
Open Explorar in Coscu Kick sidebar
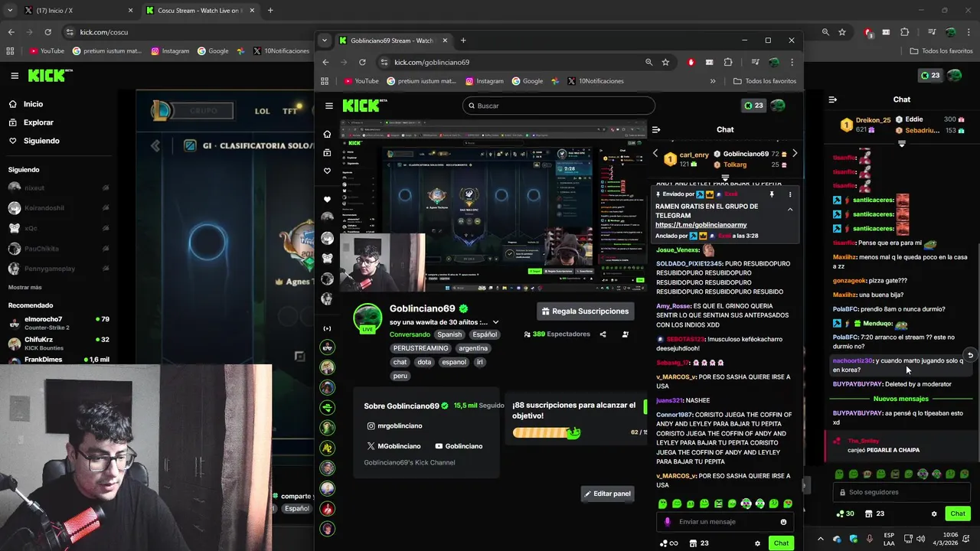[x=31, y=122]
